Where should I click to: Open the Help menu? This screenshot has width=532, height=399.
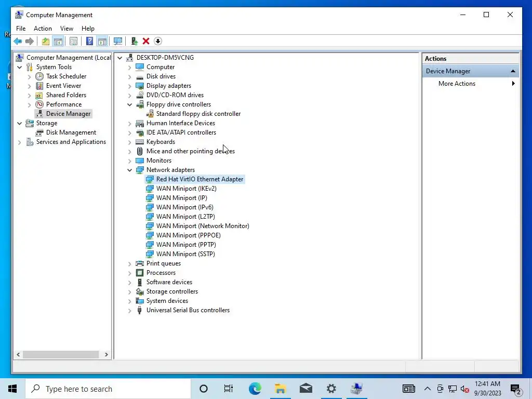click(88, 29)
